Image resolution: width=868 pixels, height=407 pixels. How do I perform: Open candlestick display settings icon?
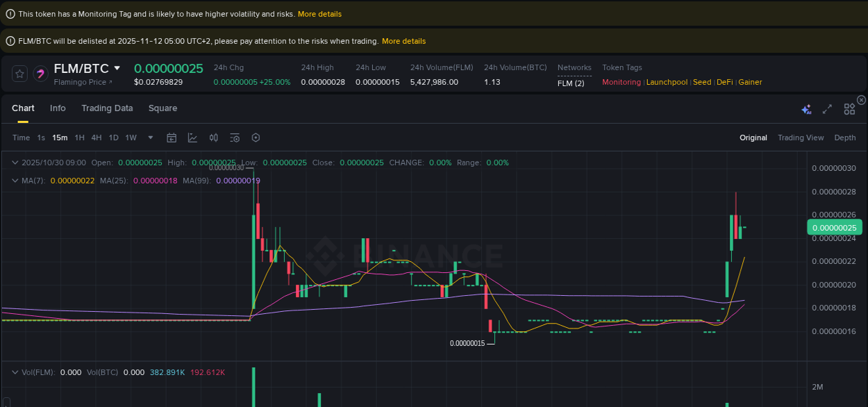[213, 138]
